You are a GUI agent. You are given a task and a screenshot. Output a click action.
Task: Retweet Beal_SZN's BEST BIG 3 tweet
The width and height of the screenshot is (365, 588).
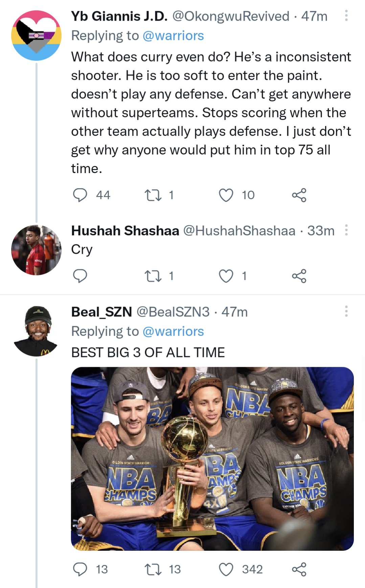[x=153, y=569]
